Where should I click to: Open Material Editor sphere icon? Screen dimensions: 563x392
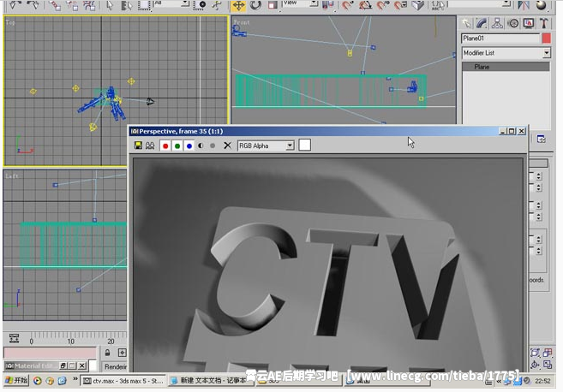point(541,5)
